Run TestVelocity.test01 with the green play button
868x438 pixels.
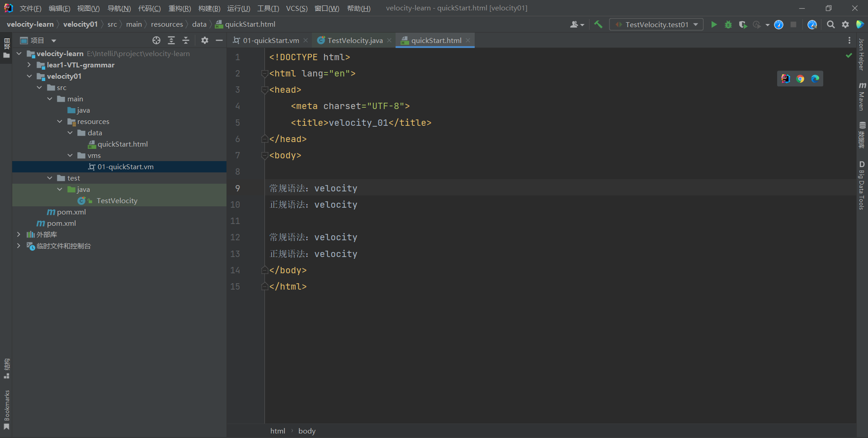point(714,24)
